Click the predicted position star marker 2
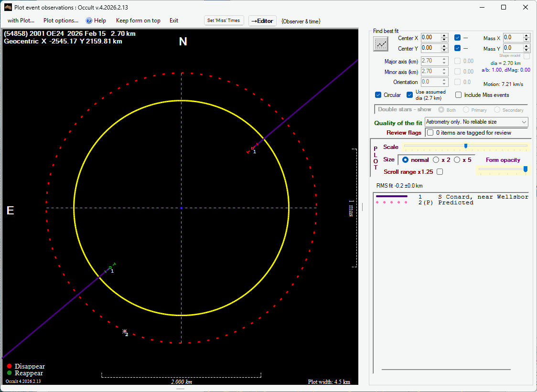537x392 pixels. tap(125, 331)
